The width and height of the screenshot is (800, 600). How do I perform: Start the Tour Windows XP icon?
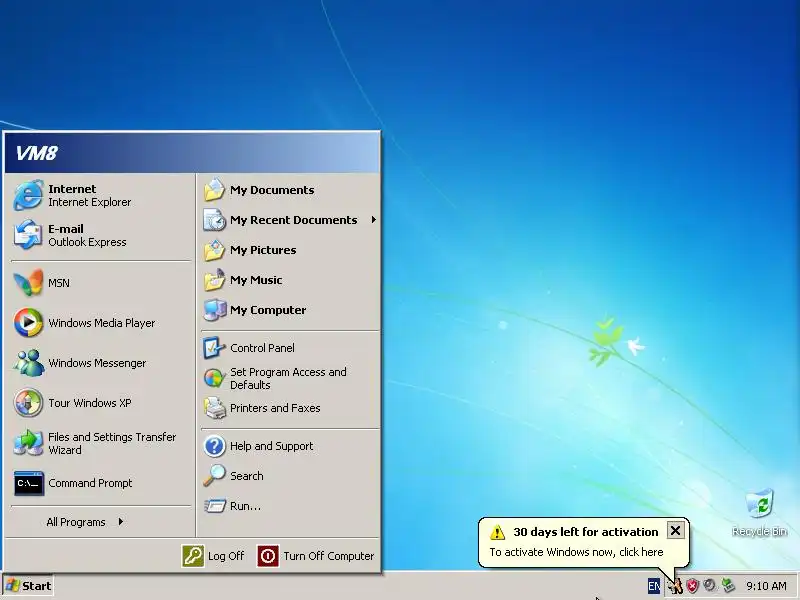coord(28,403)
